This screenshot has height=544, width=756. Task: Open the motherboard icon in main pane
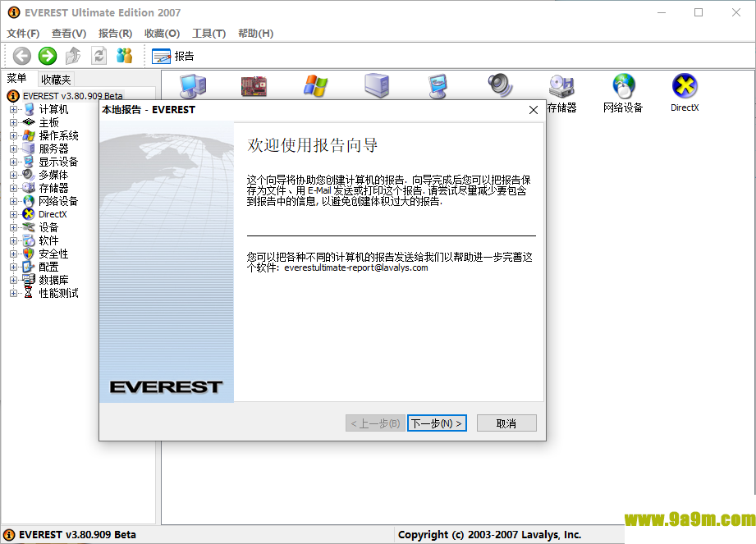[x=254, y=86]
